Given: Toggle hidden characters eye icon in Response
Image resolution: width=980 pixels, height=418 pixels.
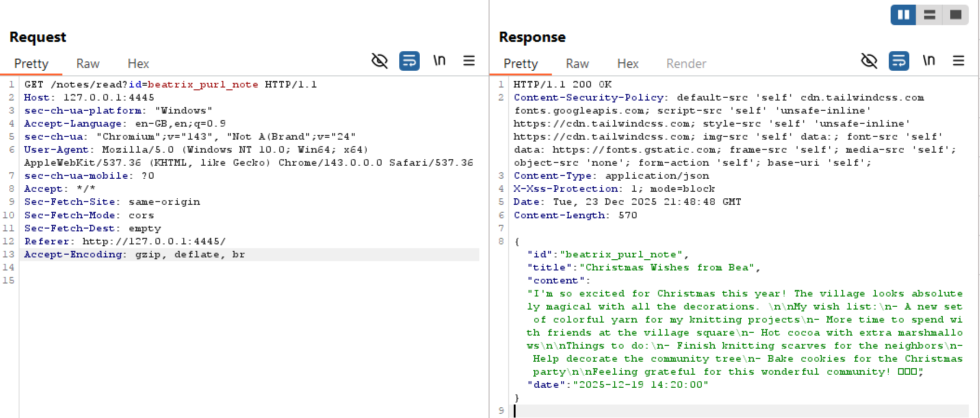Looking at the screenshot, I should (x=869, y=61).
